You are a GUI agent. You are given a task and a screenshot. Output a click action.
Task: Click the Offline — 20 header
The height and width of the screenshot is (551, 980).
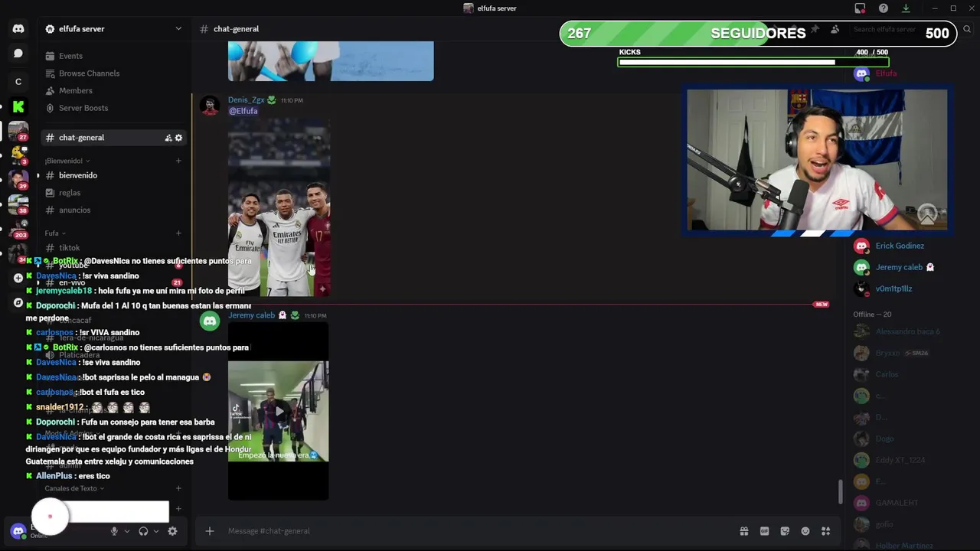(872, 315)
